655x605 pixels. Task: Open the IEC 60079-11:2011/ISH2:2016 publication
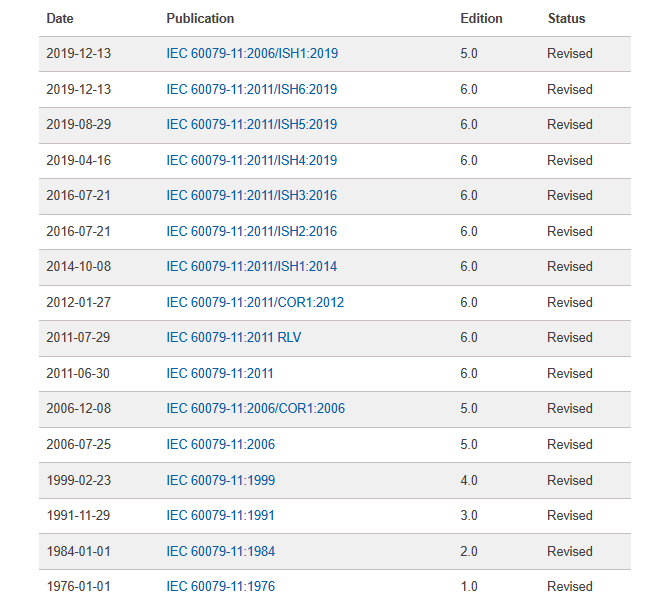click(x=251, y=232)
